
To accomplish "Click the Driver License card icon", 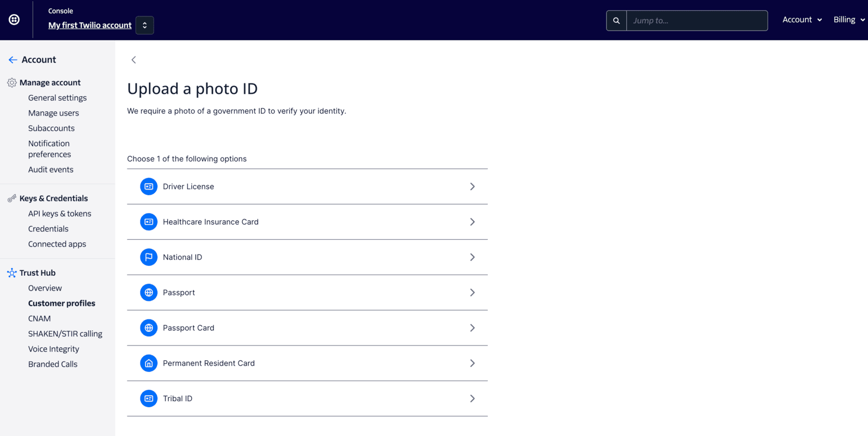I will (149, 186).
